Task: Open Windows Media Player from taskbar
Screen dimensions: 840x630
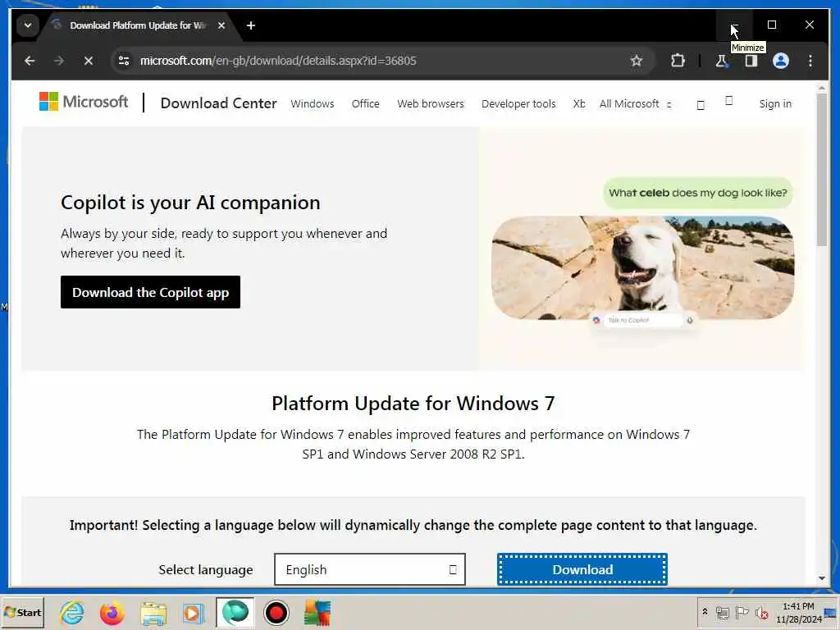Action: point(194,612)
